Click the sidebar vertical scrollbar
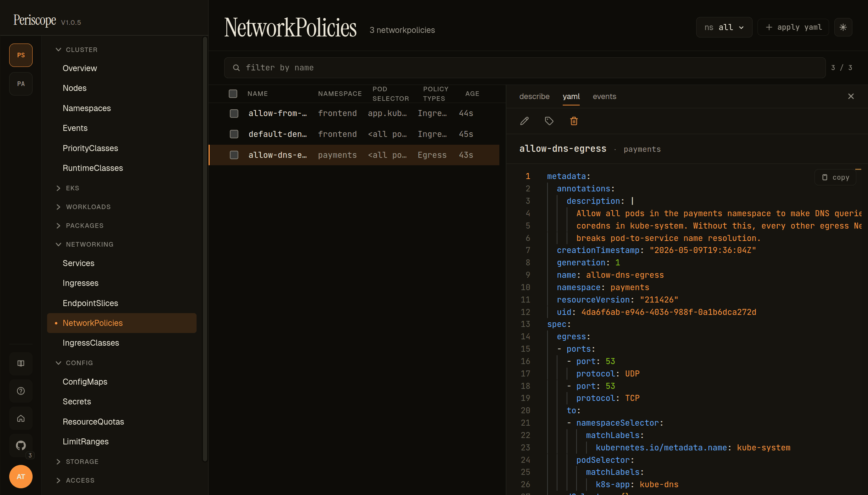868x495 pixels. [204, 249]
